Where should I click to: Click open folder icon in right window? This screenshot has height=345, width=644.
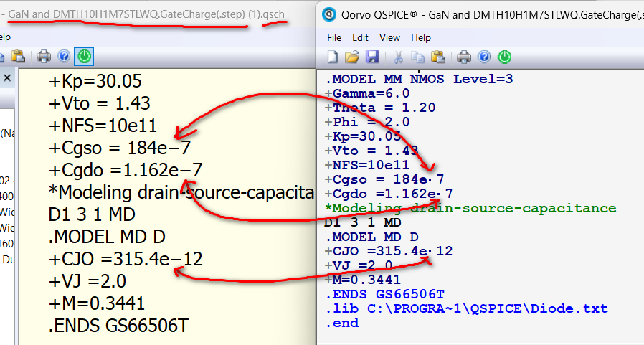pos(351,57)
